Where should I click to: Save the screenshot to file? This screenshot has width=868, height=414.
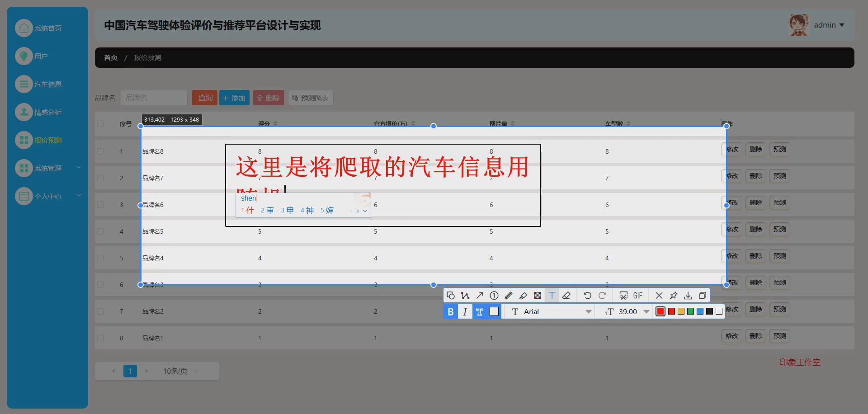[688, 295]
